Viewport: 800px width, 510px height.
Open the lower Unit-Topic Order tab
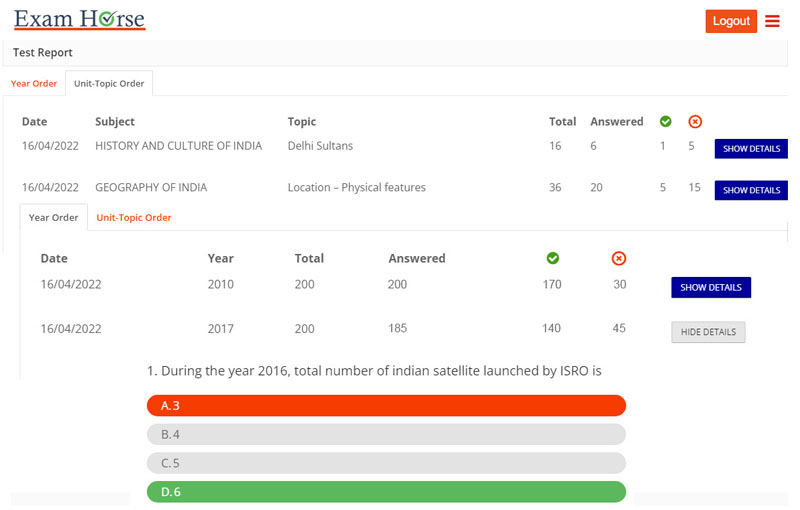(x=134, y=217)
